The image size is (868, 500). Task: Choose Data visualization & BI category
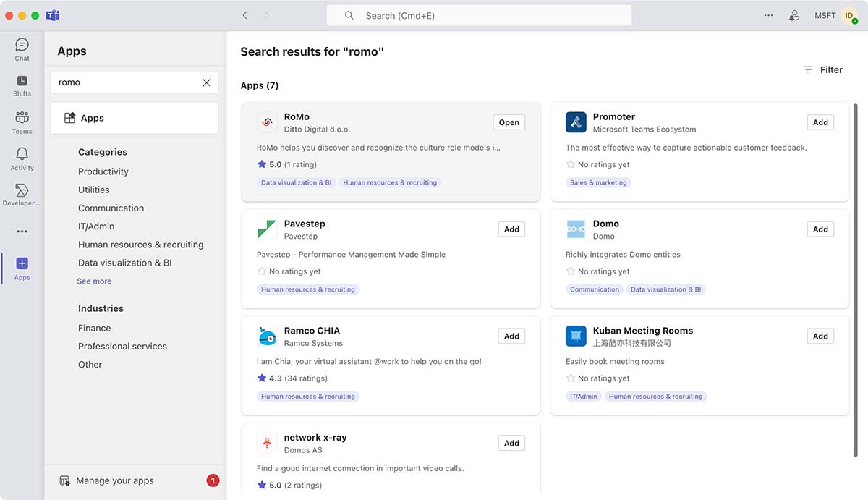[x=125, y=263]
